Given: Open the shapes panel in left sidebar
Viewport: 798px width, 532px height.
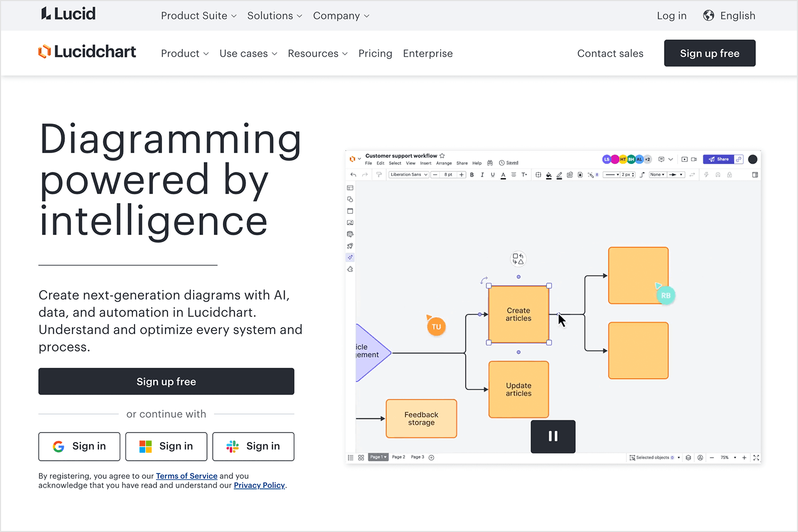Looking at the screenshot, I should tap(350, 199).
